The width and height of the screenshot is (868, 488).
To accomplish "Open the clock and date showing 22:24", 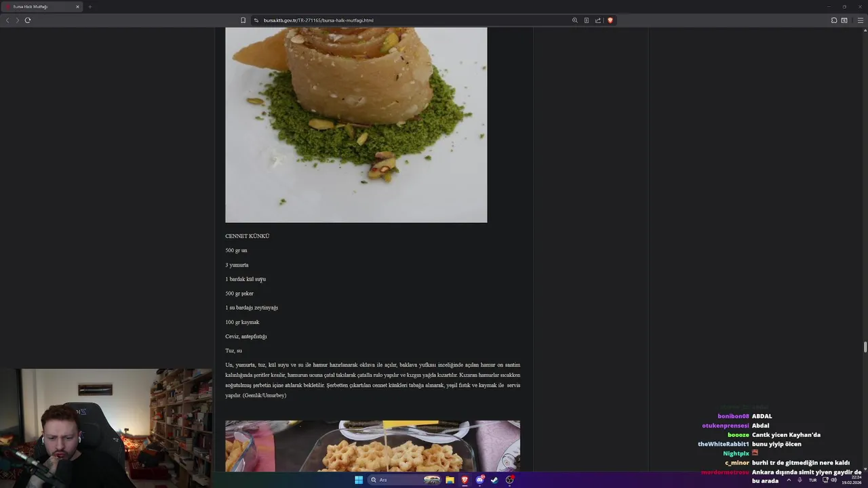I will [x=852, y=480].
